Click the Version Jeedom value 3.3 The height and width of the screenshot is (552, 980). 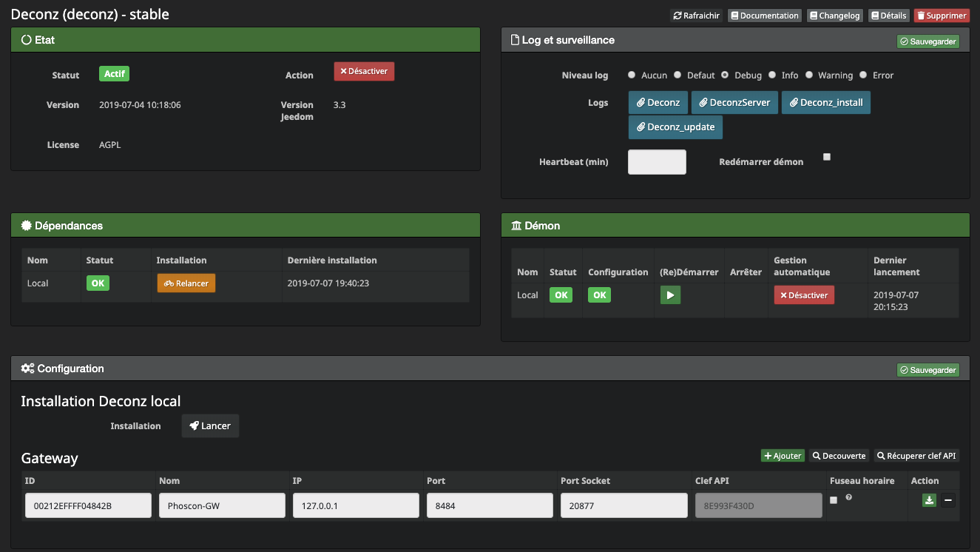click(x=339, y=105)
